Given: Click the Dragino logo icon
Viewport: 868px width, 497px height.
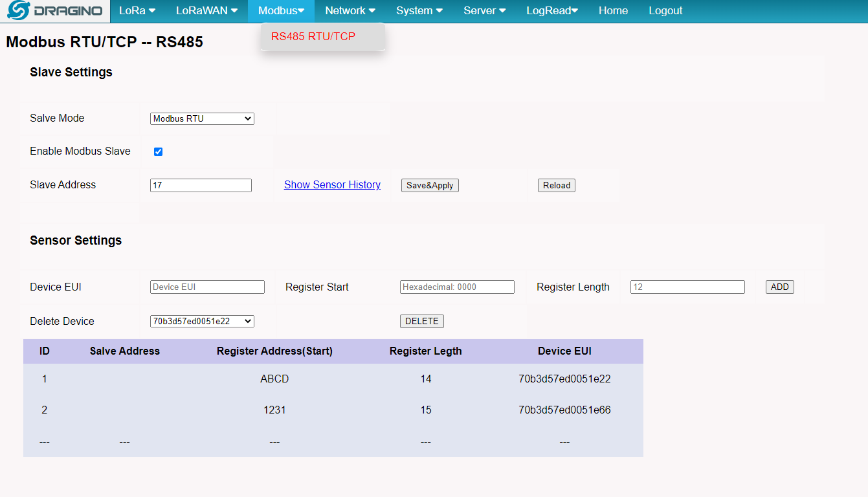Looking at the screenshot, I should (x=19, y=11).
